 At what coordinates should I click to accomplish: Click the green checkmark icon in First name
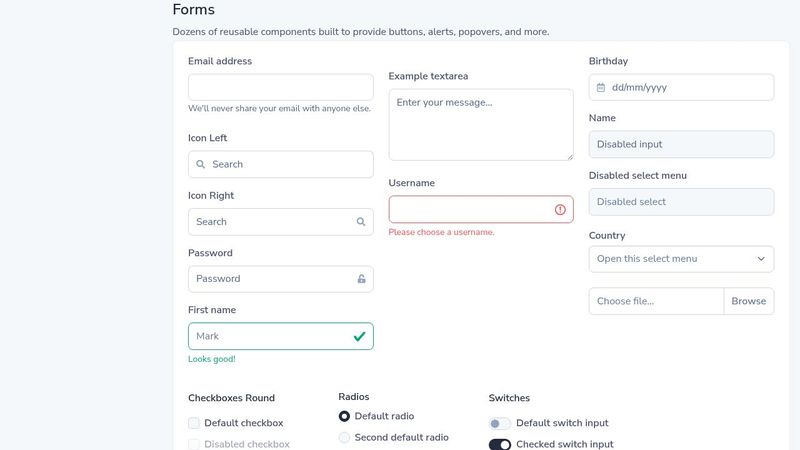point(359,337)
